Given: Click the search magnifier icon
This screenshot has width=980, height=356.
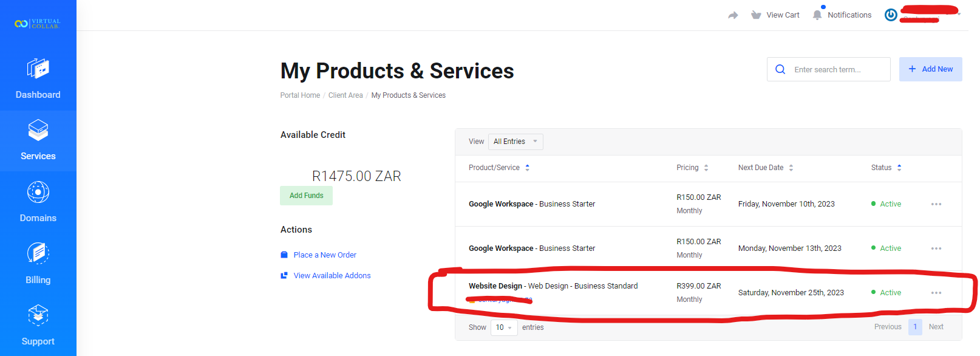Looking at the screenshot, I should (x=780, y=69).
